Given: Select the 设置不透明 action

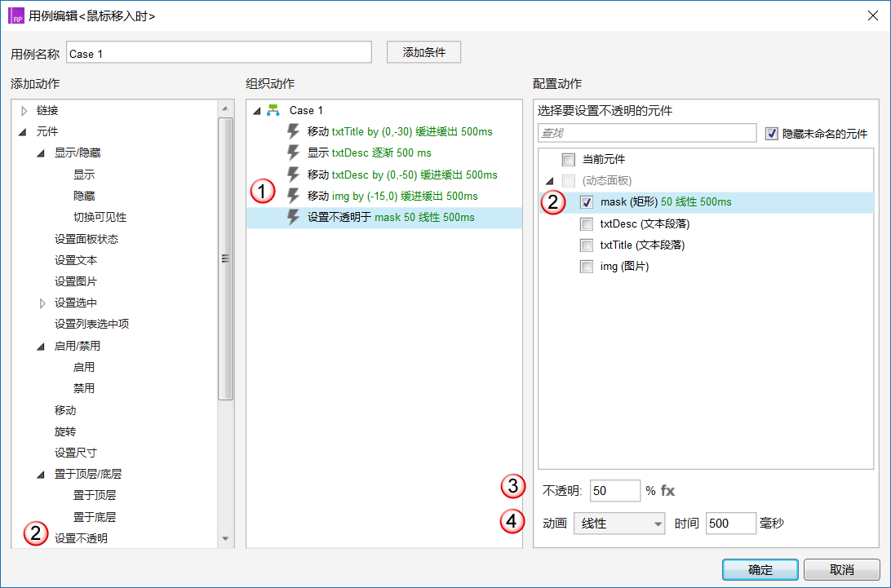Looking at the screenshot, I should pos(82,538).
